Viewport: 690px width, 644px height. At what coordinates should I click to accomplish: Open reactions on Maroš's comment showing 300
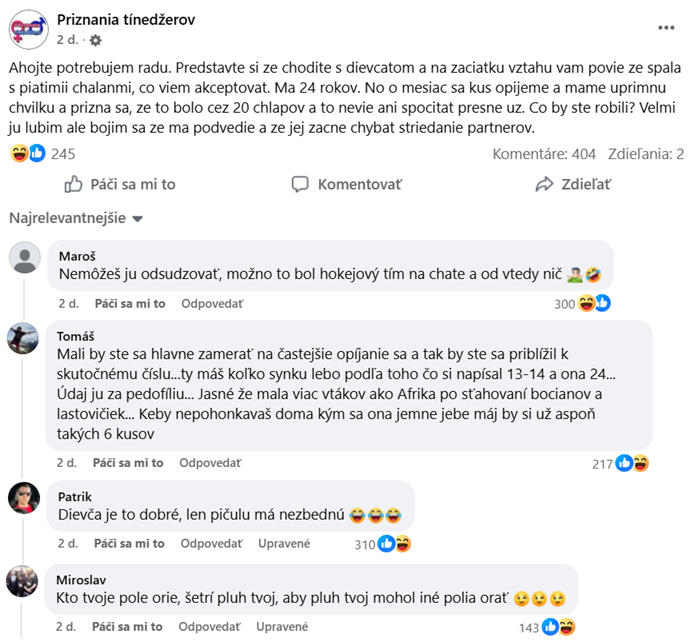(x=594, y=303)
